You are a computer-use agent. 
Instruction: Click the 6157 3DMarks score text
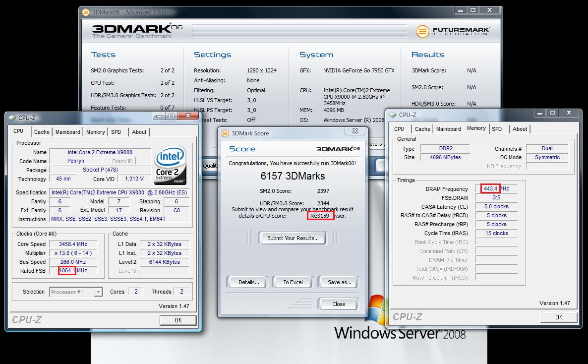point(293,176)
